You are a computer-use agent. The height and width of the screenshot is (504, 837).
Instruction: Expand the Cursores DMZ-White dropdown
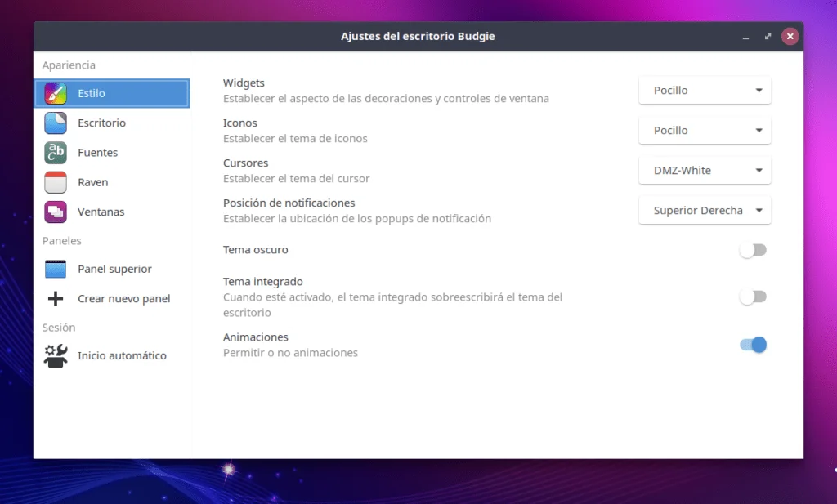(x=705, y=170)
